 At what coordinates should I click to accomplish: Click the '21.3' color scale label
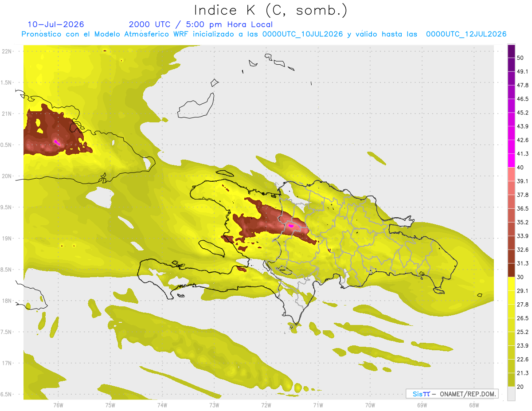523,373
